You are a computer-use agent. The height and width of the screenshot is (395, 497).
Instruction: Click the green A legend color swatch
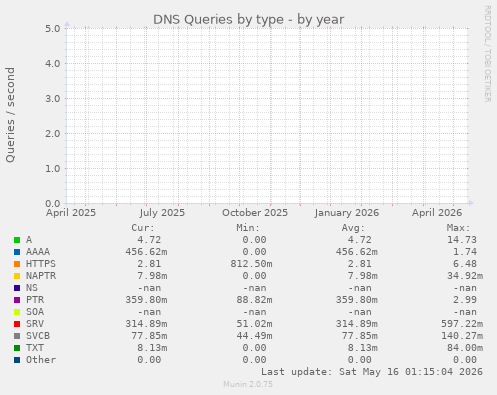coord(17,240)
